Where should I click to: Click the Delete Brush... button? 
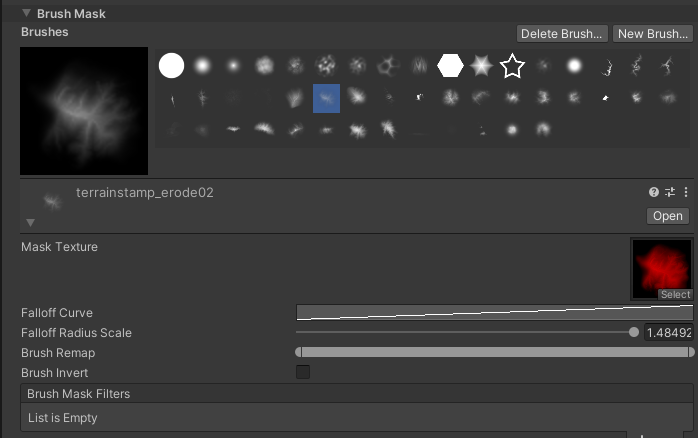[x=562, y=34]
